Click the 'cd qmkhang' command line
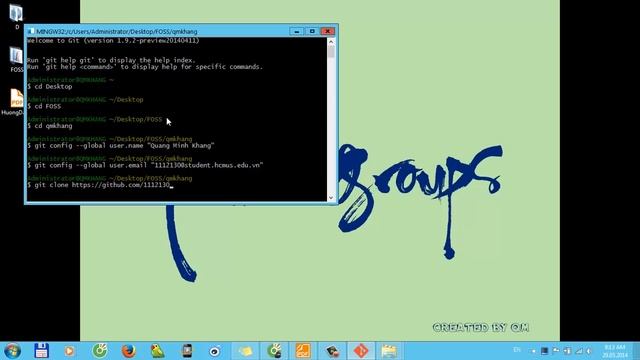The image size is (640, 360). 50,126
